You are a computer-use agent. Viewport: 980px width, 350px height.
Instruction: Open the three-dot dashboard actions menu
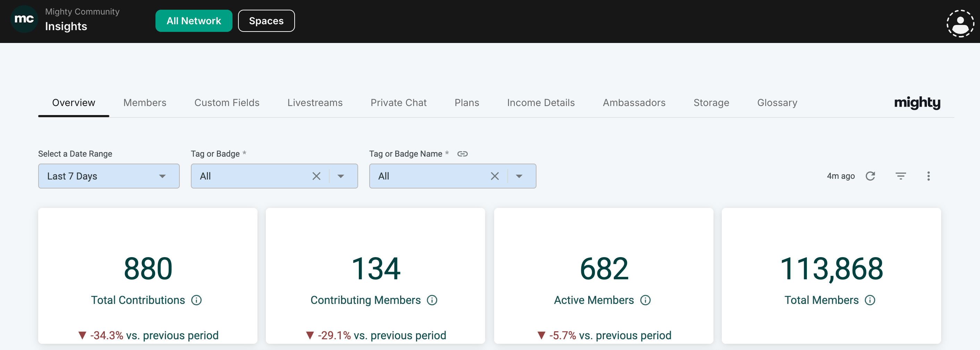(x=928, y=176)
